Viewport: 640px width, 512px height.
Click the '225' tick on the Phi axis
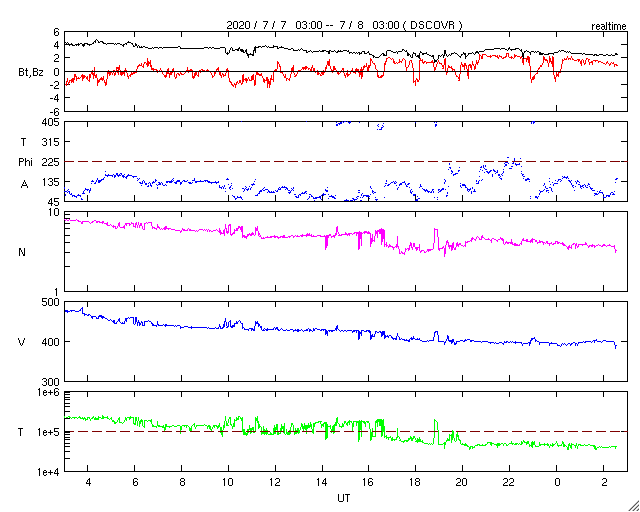51,162
